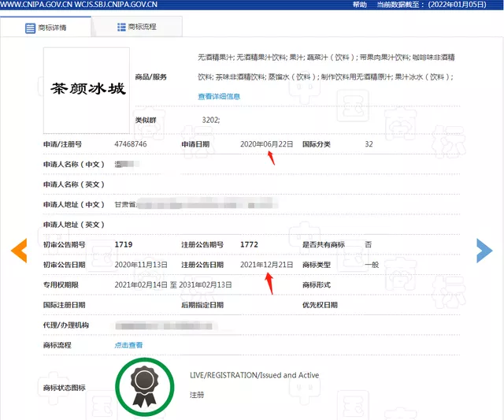Click the 代理/办理机构 label

[x=66, y=325]
